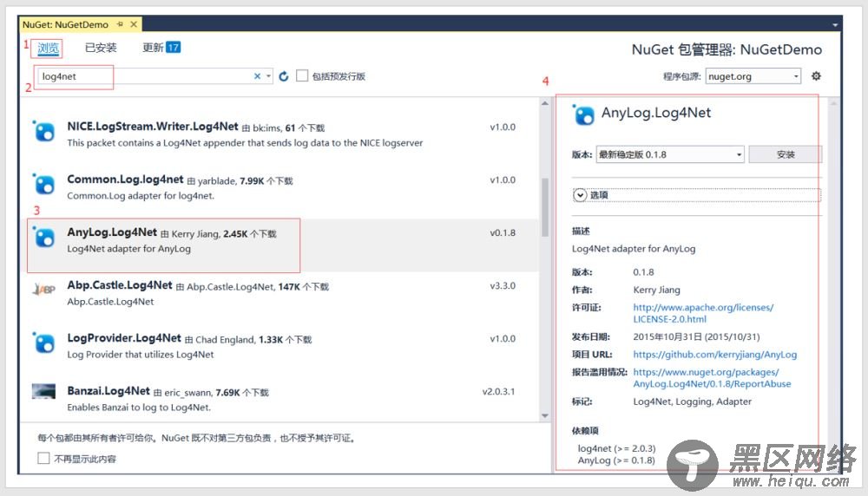The height and width of the screenshot is (496, 868).
Task: Click the Banzai.Log4Net package thumbnail
Action: pos(43,391)
